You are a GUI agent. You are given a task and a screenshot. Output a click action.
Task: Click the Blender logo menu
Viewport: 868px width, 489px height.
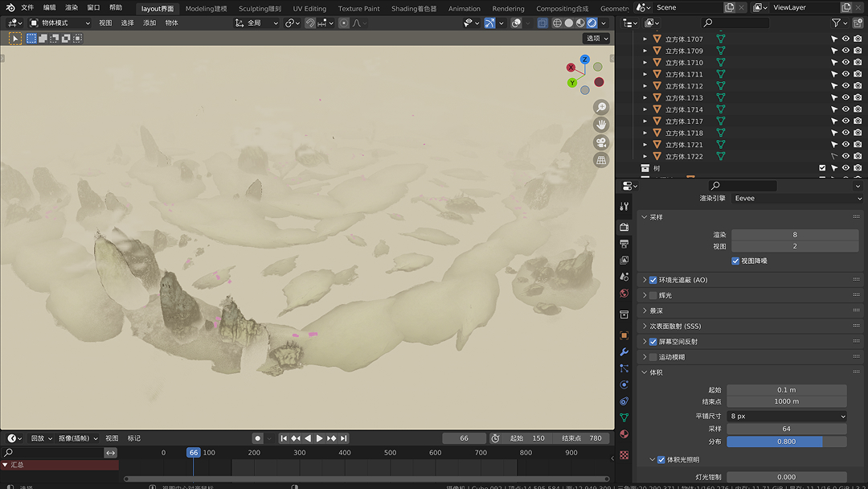(x=10, y=8)
